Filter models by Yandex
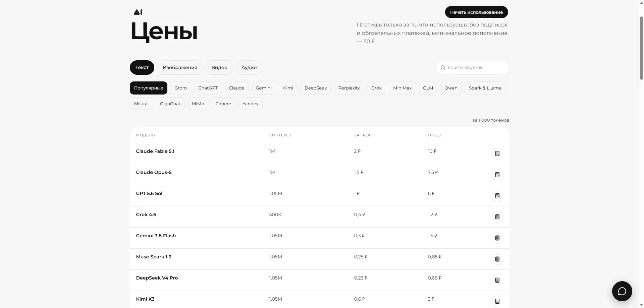This screenshot has width=644, height=308. click(x=250, y=104)
